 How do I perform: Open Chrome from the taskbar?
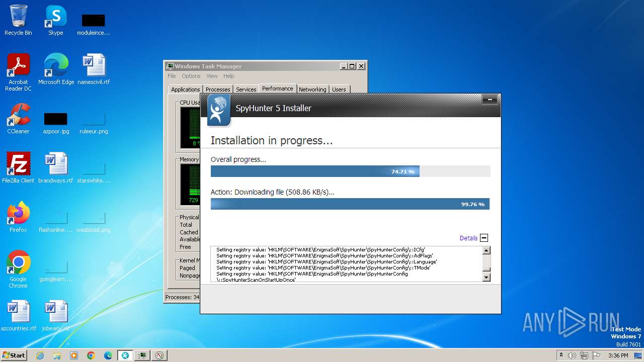[x=91, y=355]
